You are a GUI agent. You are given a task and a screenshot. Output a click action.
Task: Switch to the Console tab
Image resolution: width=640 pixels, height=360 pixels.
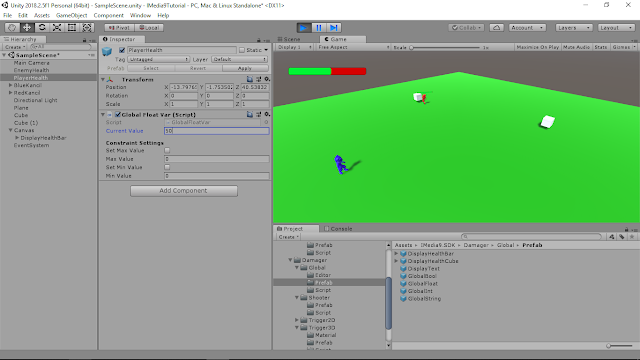pos(338,229)
